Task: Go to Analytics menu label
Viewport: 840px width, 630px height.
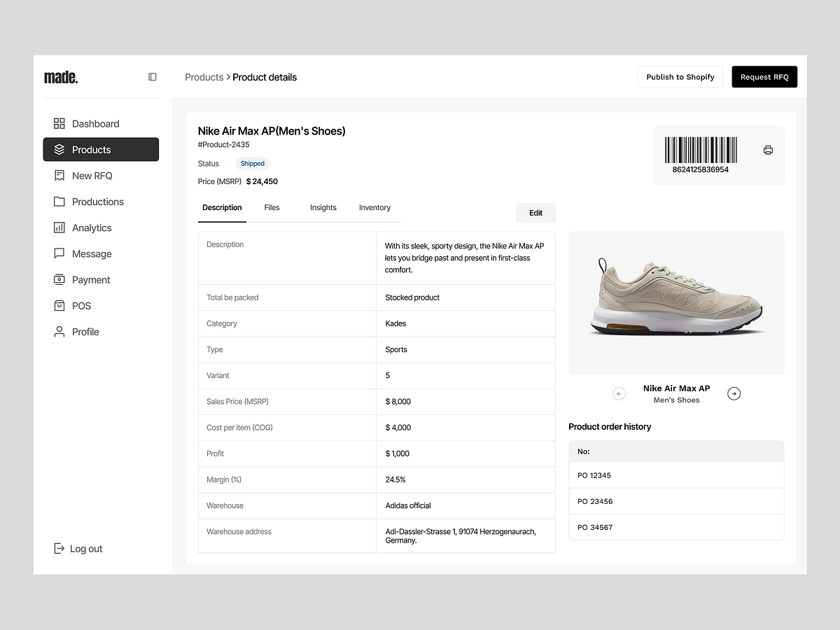Action: tap(92, 228)
